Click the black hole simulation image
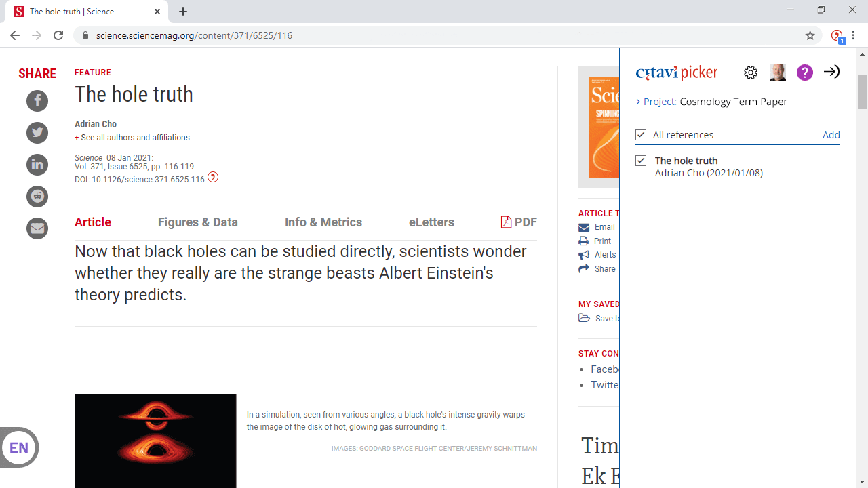868x488 pixels. pos(155,441)
